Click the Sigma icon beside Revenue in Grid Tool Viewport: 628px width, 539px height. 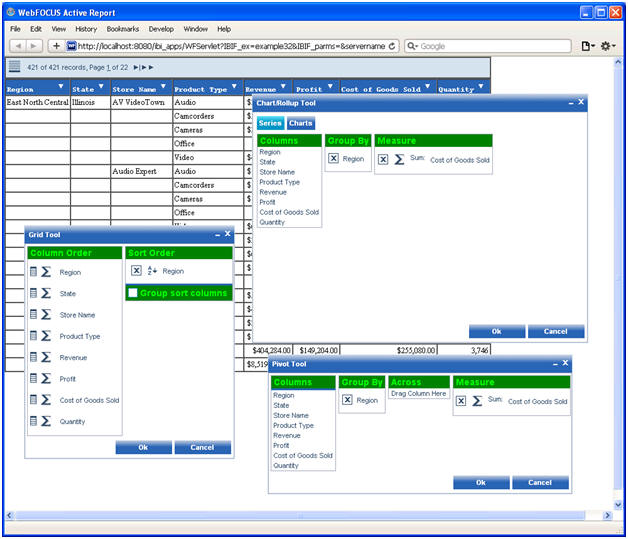tap(46, 357)
